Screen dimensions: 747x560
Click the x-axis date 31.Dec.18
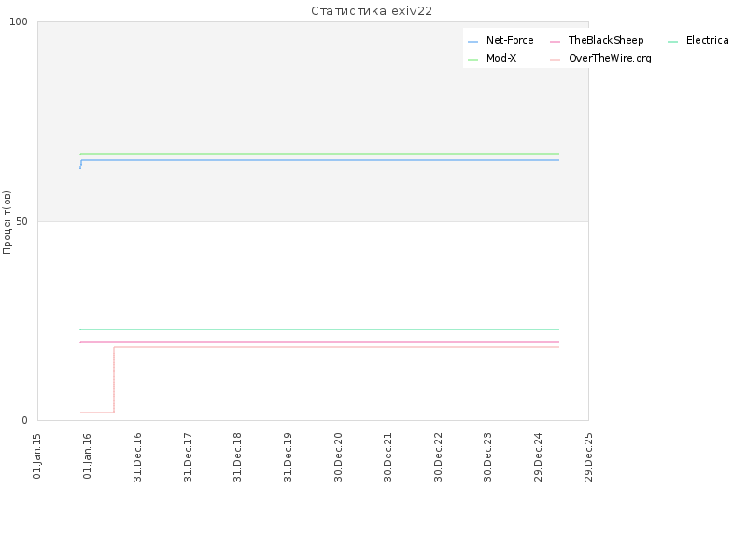pyautogui.click(x=238, y=457)
